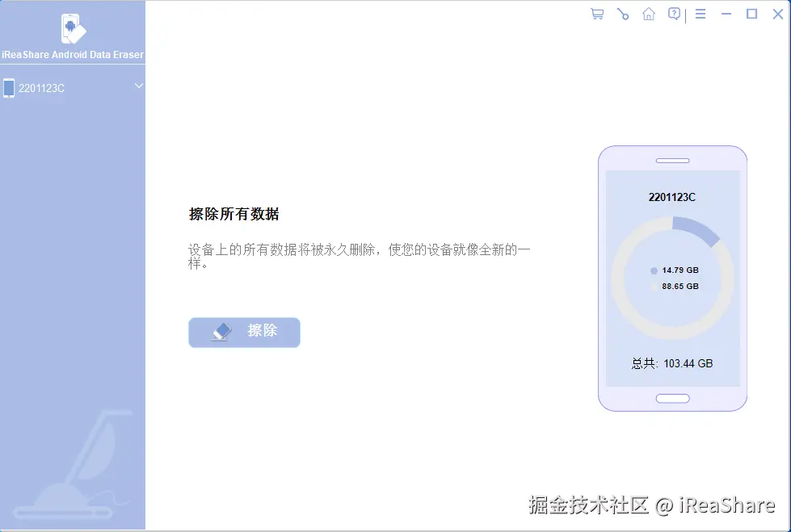
Task: Open the home page icon
Action: click(x=648, y=14)
